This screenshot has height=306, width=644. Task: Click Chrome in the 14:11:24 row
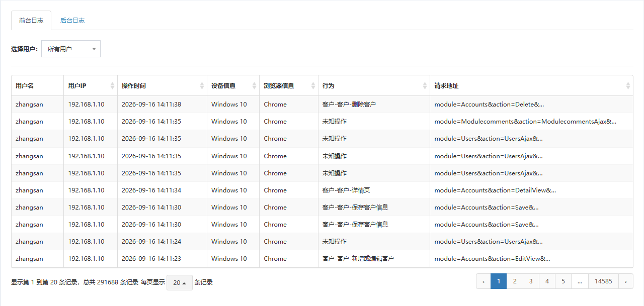275,242
